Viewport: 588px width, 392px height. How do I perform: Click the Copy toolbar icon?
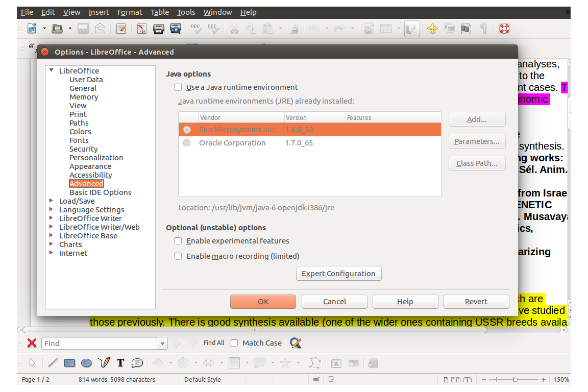click(251, 29)
